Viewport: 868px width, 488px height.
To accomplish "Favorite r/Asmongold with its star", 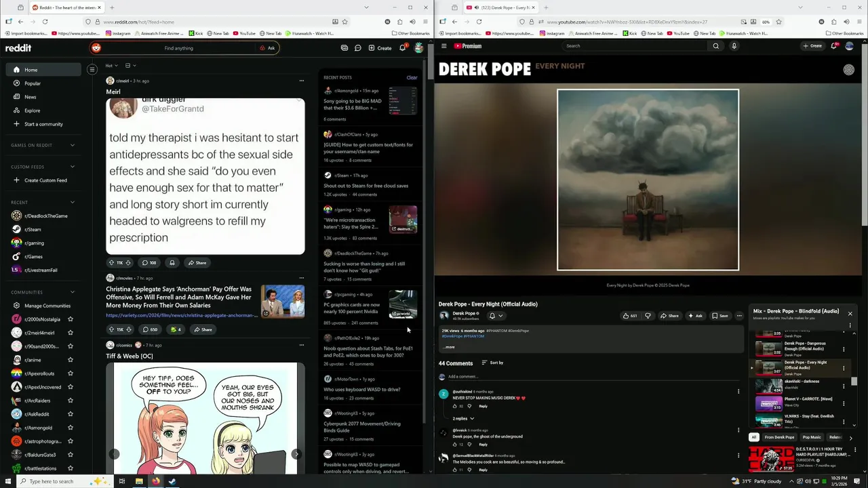I will point(71,428).
